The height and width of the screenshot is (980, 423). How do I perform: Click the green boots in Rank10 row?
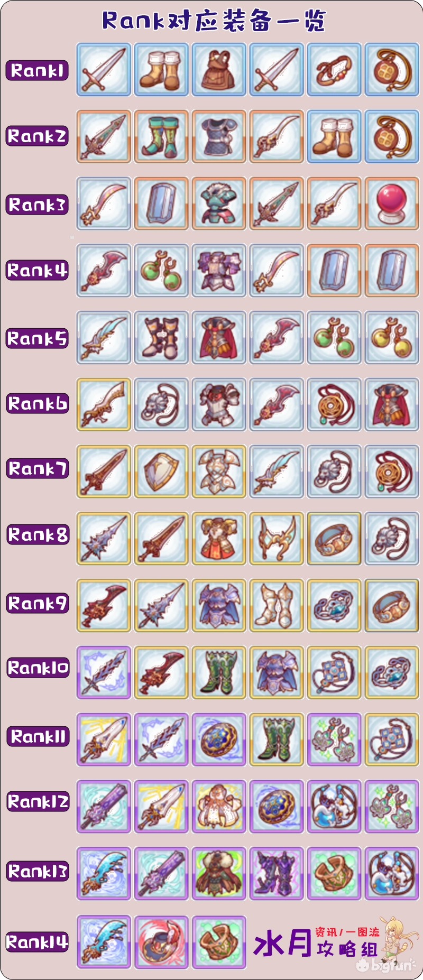click(219, 672)
